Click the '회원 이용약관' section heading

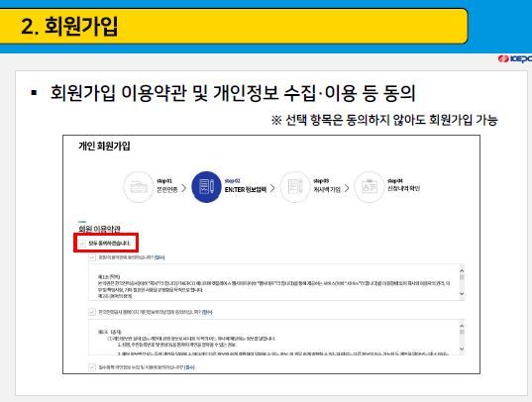pos(99,229)
